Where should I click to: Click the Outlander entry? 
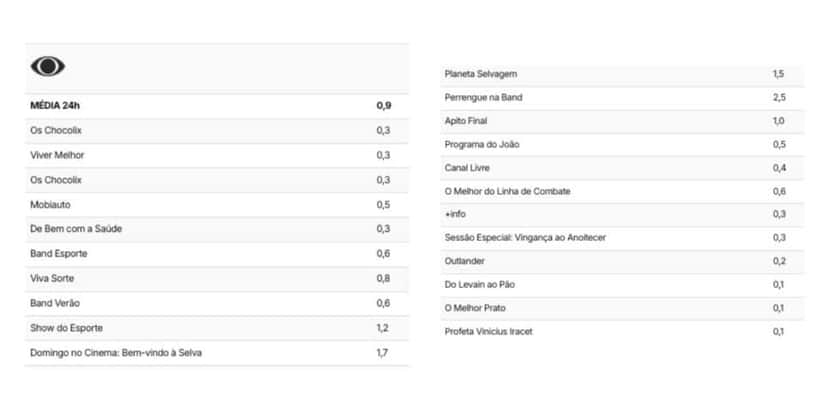(x=623, y=261)
